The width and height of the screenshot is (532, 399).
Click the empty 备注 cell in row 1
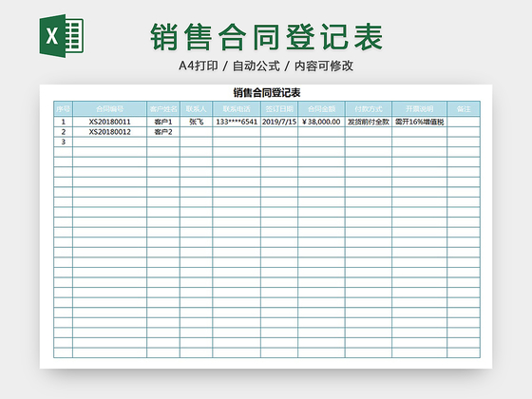(464, 122)
